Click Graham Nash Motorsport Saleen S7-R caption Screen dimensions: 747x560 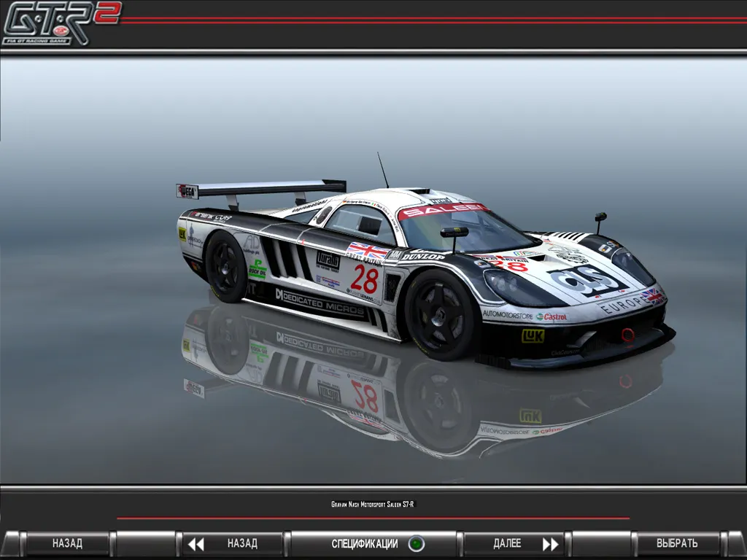(373, 505)
